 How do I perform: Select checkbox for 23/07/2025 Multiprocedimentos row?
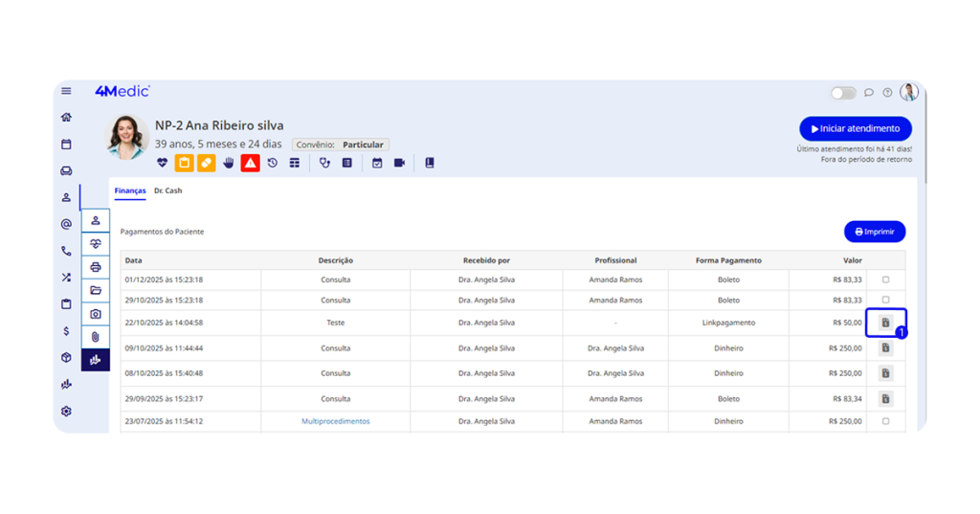(885, 421)
